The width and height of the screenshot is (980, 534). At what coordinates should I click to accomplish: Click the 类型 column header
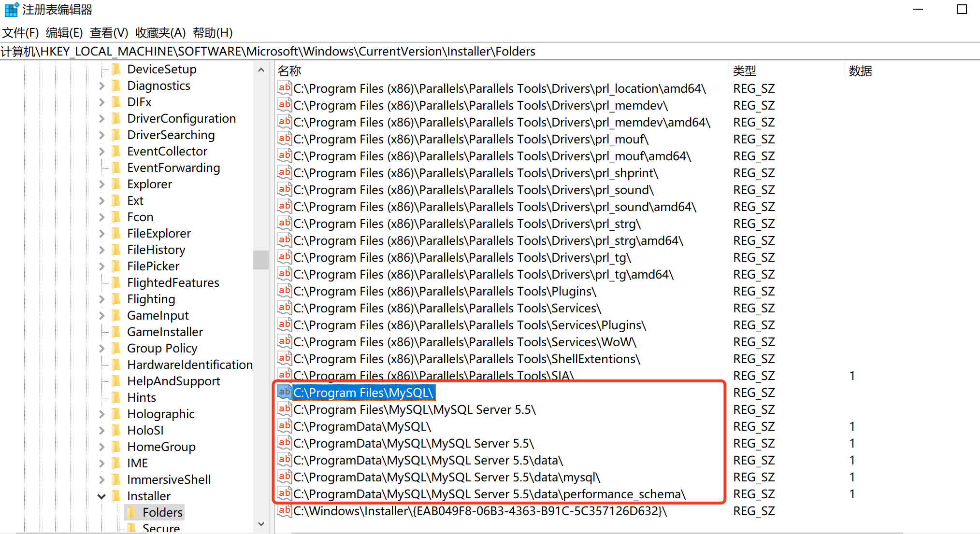coord(744,71)
